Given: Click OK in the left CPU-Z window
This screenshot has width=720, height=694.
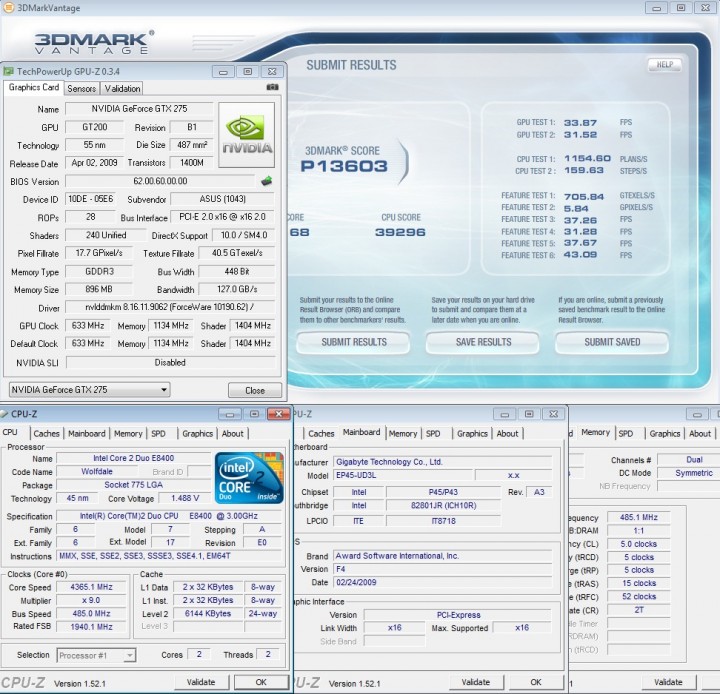Looking at the screenshot, I should coord(261,682).
